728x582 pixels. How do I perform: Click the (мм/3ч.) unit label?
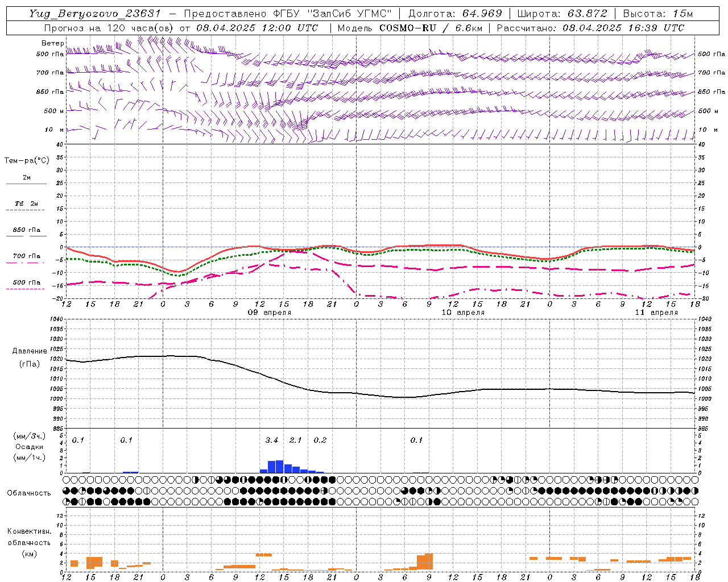30,436
